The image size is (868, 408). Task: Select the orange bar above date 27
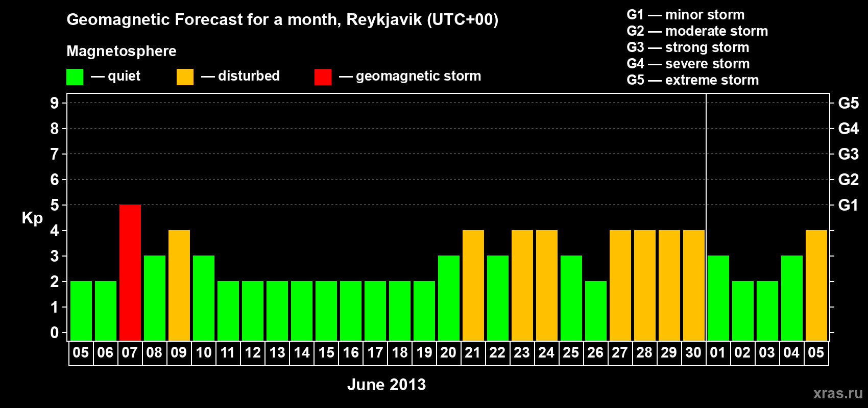(x=620, y=286)
